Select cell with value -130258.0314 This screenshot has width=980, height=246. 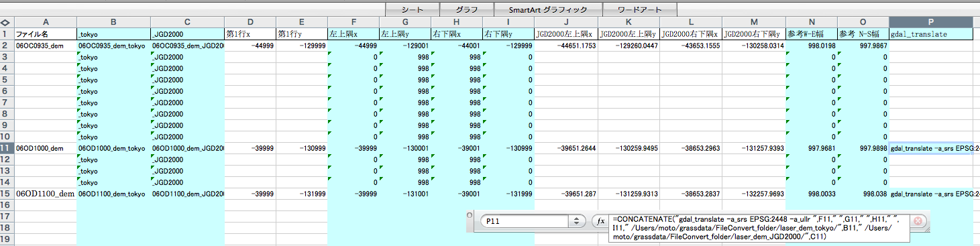click(754, 45)
